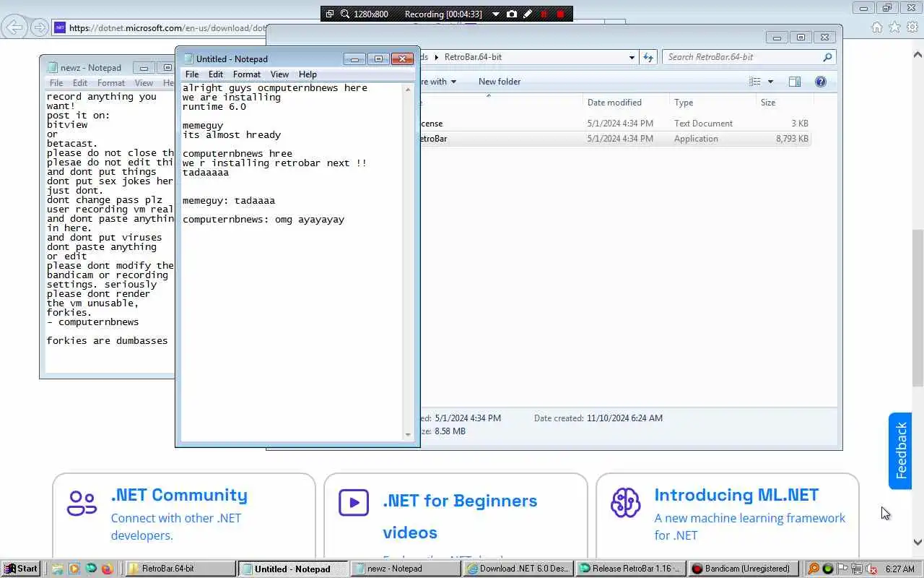Open .NET for Beginners videos link
The height and width of the screenshot is (578, 924).
(460, 517)
